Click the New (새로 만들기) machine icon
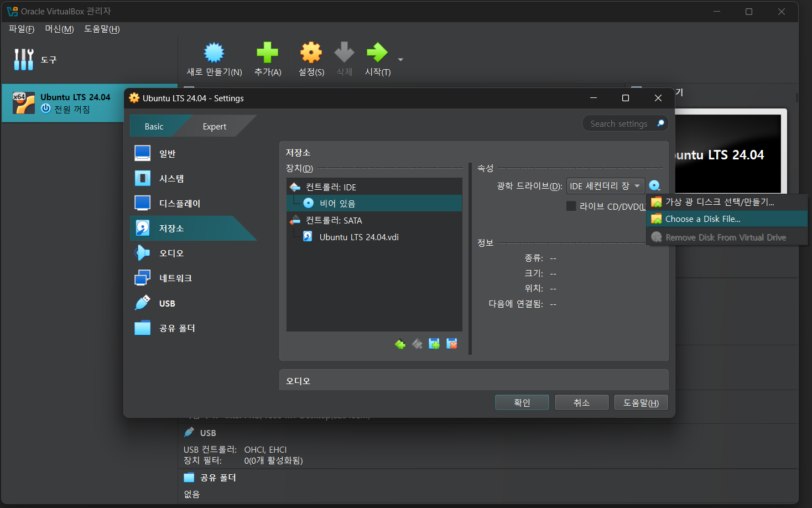This screenshot has width=812, height=508. (214, 53)
